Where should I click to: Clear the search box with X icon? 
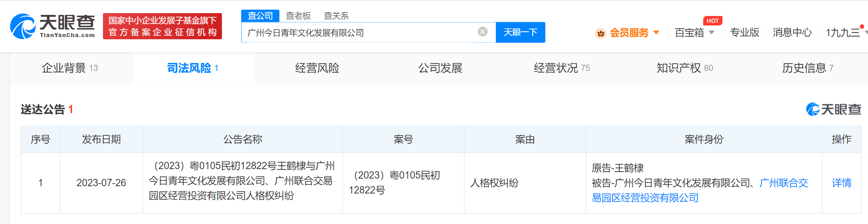[x=482, y=32]
